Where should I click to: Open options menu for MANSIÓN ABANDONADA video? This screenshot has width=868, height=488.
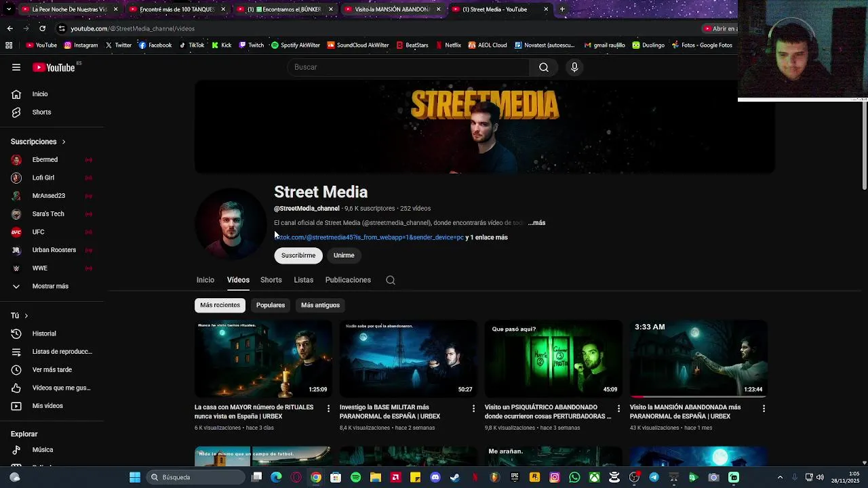(764, 408)
